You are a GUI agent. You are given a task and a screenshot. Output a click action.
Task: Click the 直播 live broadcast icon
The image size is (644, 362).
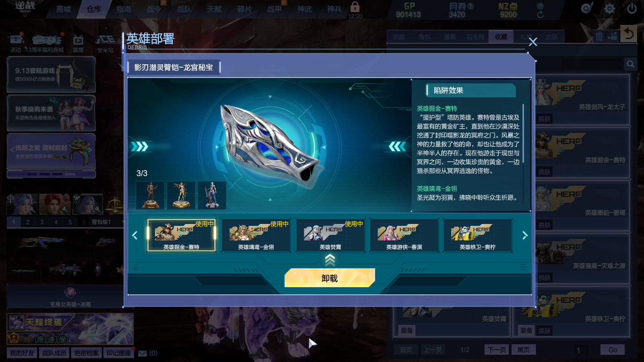coord(78,43)
